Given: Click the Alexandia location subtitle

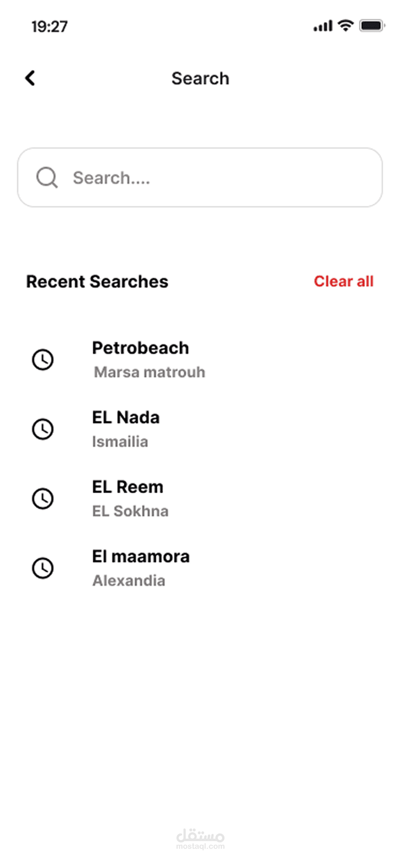Looking at the screenshot, I should click(x=129, y=580).
